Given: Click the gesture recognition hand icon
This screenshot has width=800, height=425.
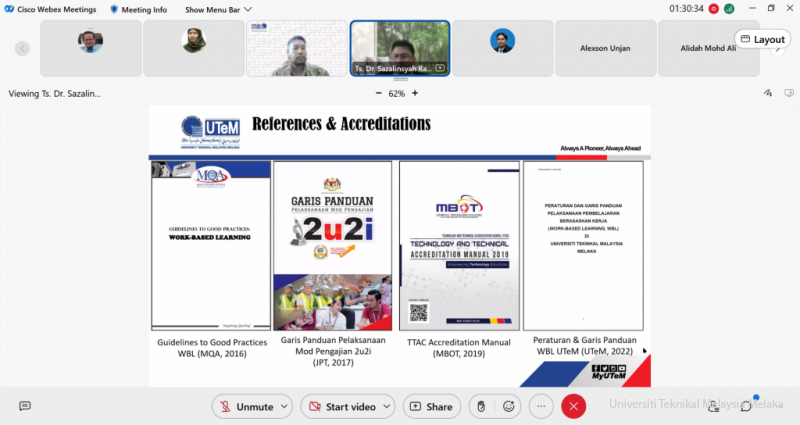Looking at the screenshot, I should pyautogui.click(x=480, y=407).
